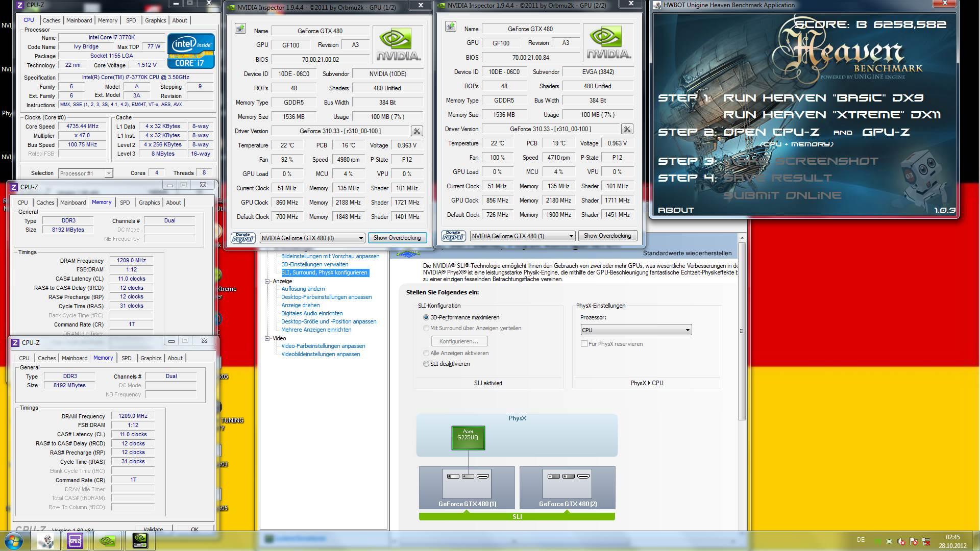Viewport: 980px width, 551px height.
Task: Select Mit Surround über Anzeigen verteilen option
Action: tap(426, 328)
